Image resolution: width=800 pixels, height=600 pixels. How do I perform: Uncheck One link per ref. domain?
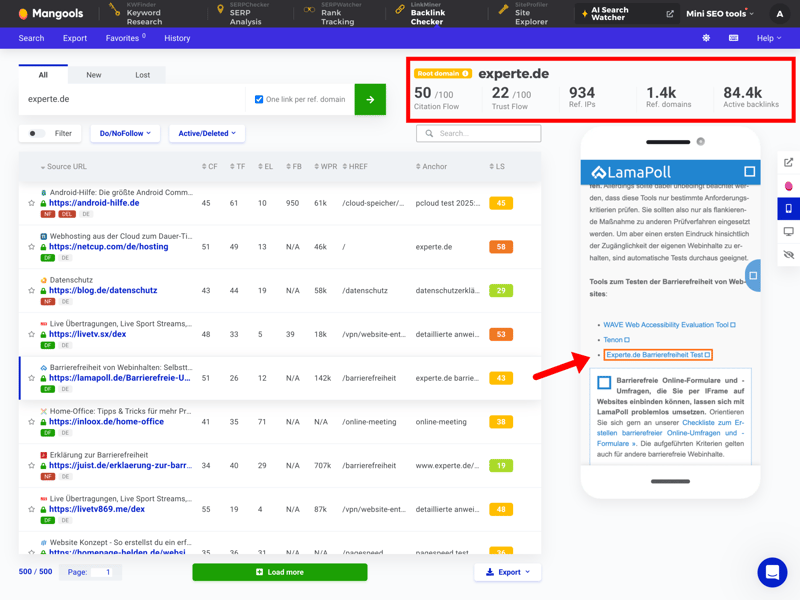259,99
